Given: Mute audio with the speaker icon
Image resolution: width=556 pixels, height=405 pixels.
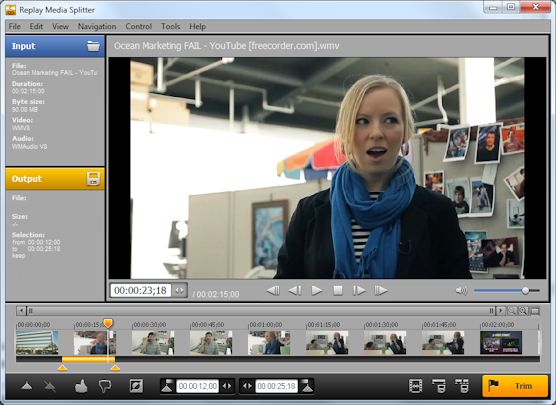Looking at the screenshot, I should [461, 290].
